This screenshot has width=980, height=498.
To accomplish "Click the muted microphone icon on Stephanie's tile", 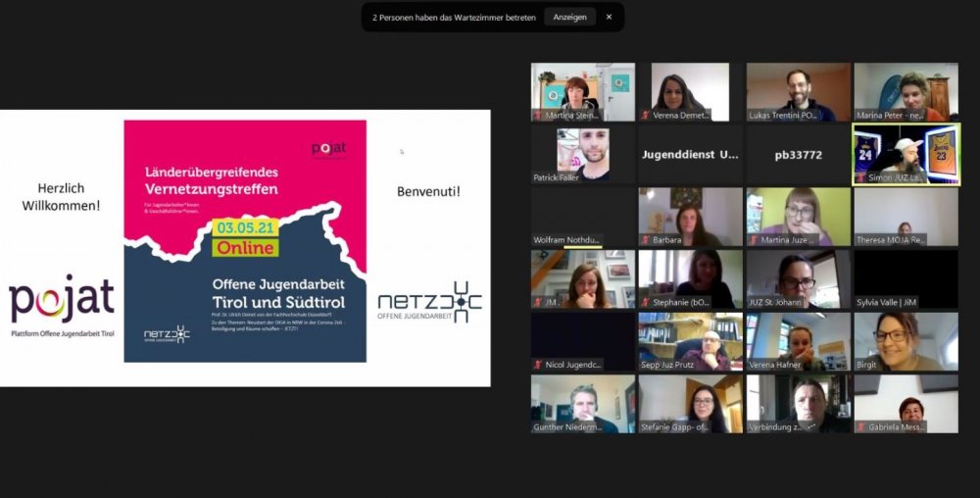I will pos(645,302).
